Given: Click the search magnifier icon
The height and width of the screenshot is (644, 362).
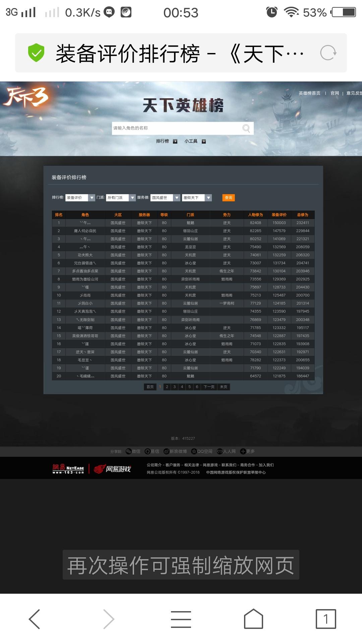Looking at the screenshot, I should tap(246, 128).
